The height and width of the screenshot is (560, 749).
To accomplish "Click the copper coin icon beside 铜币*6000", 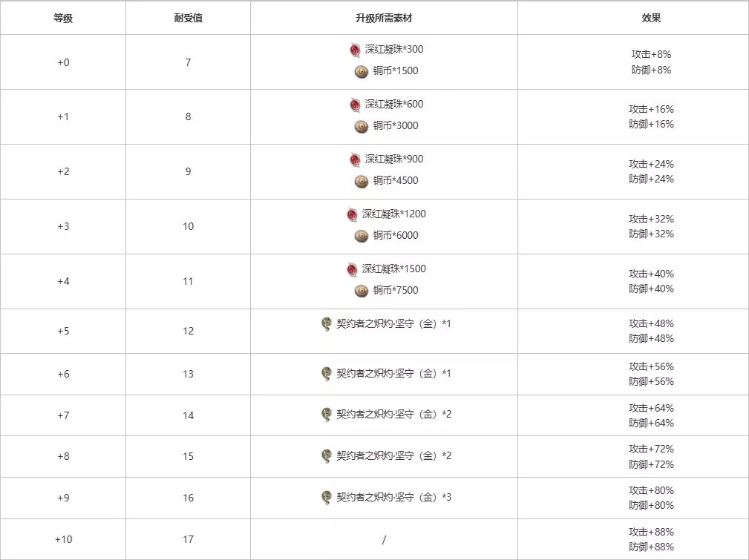I will [x=362, y=236].
